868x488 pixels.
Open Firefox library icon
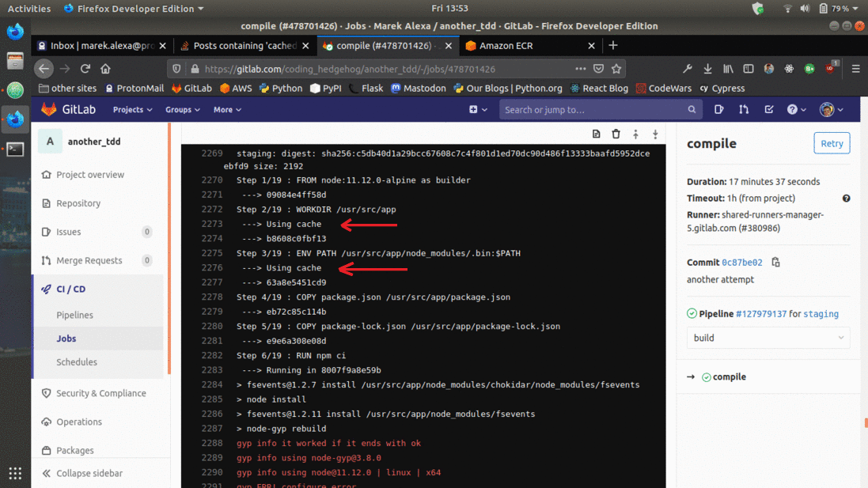tap(728, 69)
